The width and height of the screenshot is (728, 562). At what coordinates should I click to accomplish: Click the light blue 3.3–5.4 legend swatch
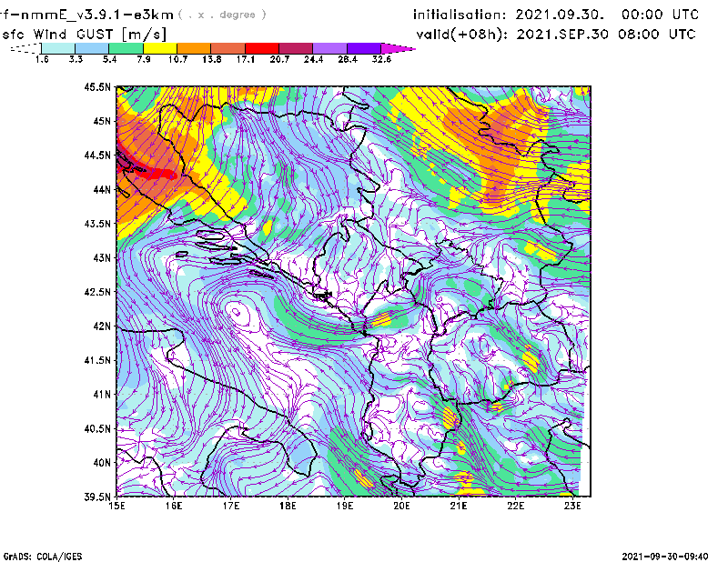(x=92, y=48)
